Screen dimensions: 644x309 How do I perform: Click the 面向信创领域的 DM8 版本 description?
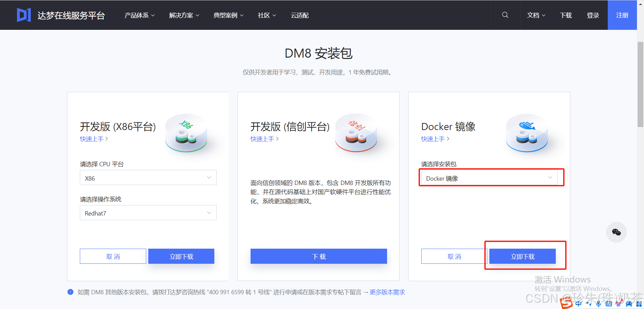(321, 192)
